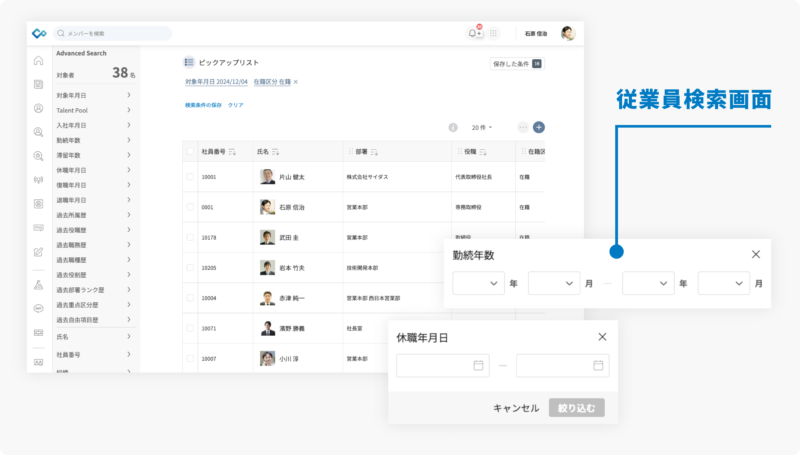Remove the 在籍区分 在籍 filter tag
Screen dimensions: 800x455
[296, 82]
